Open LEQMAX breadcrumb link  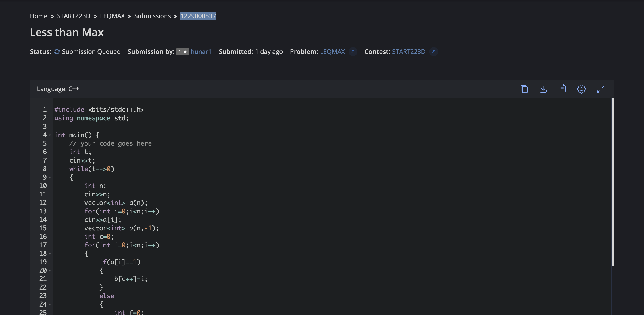(x=112, y=16)
